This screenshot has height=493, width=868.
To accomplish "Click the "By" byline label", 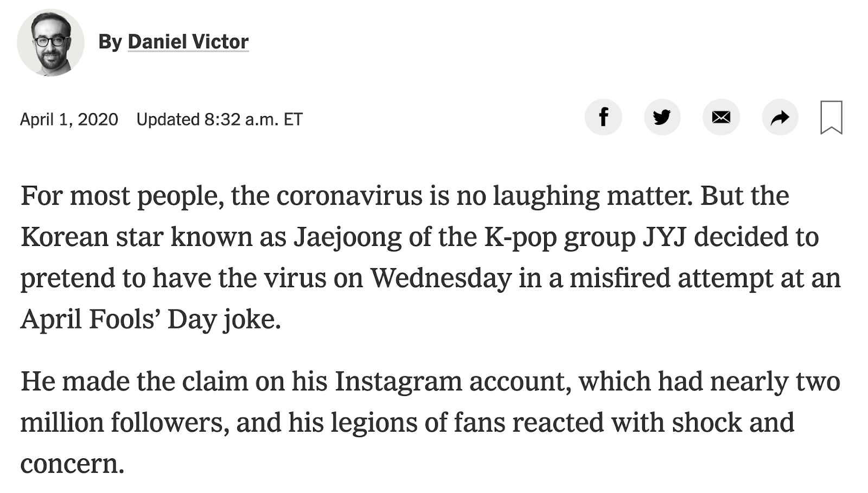I will [110, 42].
